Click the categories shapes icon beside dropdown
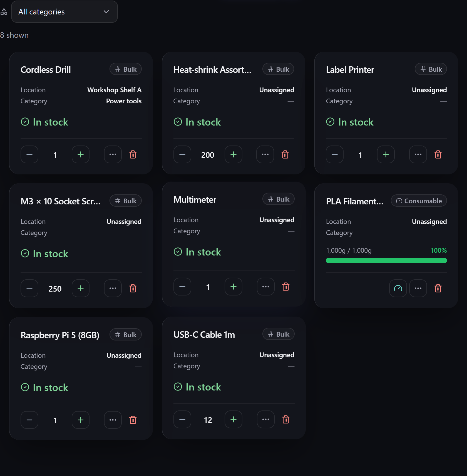 click(4, 12)
